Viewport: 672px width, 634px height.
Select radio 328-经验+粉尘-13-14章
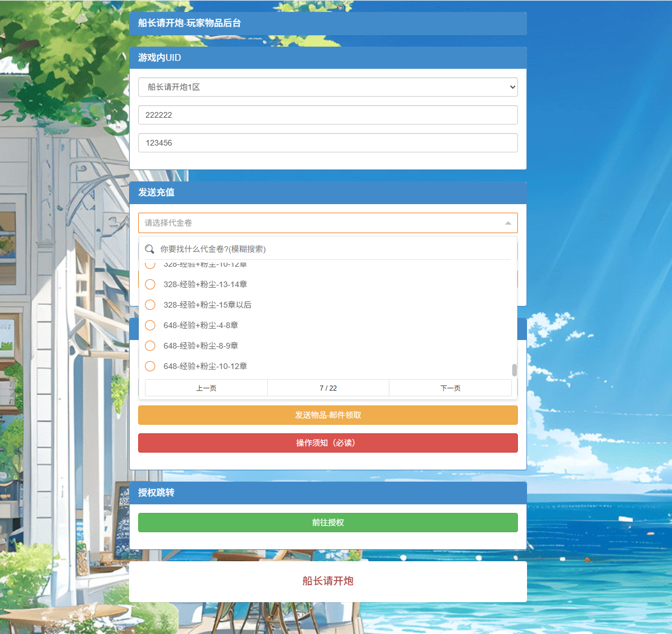[150, 284]
